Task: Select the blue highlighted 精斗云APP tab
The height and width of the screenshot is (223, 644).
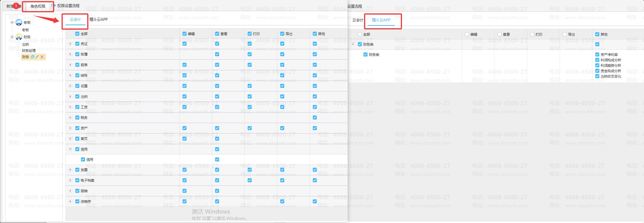Action: click(x=381, y=20)
